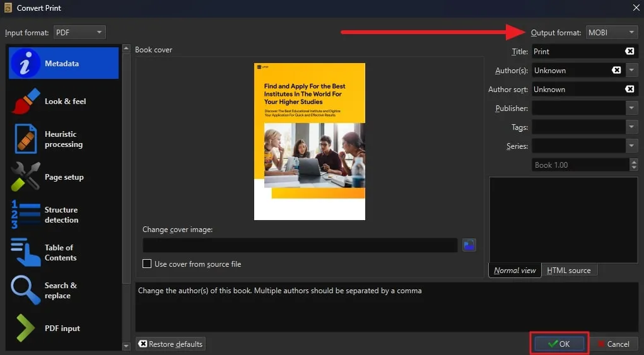This screenshot has width=644, height=355.
Task: Expand the Output format MOBI dropdown
Action: pyautogui.click(x=611, y=32)
